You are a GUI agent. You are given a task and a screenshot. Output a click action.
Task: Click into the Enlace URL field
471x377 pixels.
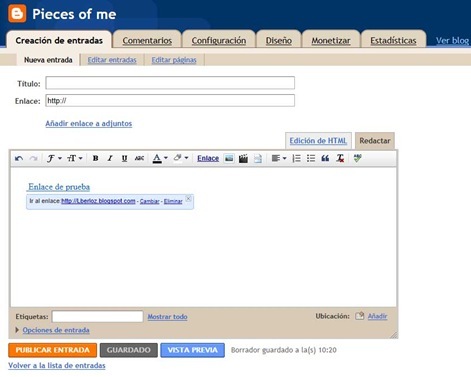(x=170, y=101)
